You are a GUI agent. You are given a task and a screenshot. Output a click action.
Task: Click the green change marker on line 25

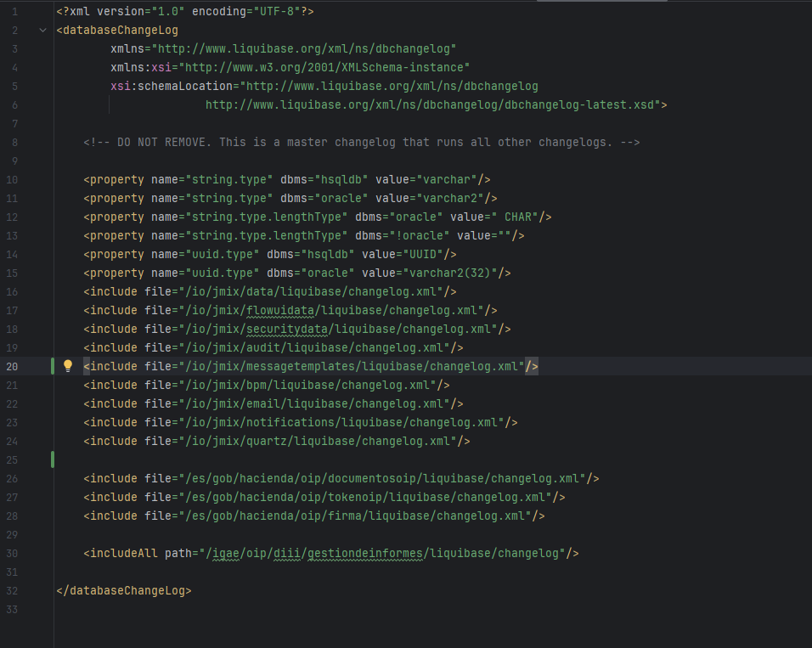coord(53,459)
